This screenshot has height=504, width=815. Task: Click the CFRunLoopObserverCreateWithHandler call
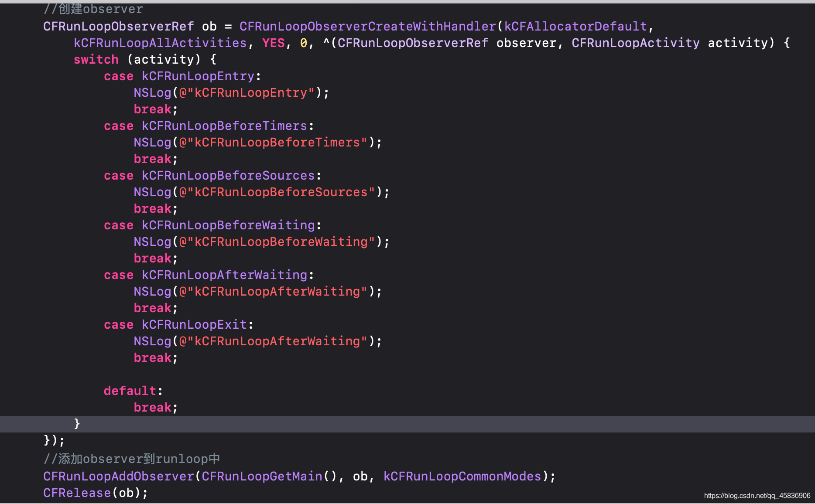click(x=368, y=27)
